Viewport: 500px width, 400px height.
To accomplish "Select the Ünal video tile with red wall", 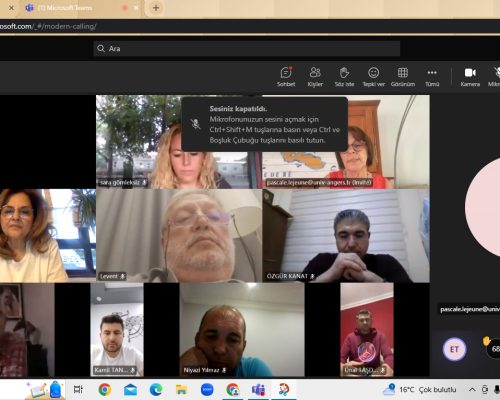I will [x=367, y=330].
